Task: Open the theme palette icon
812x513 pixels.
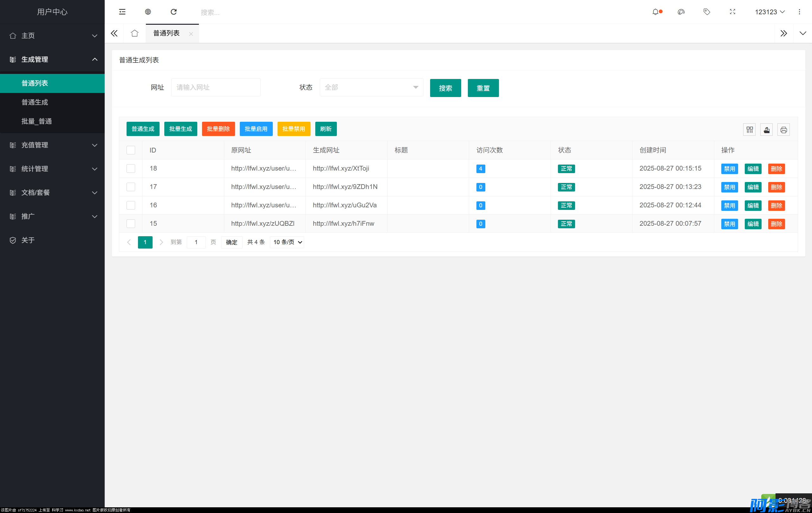Action: (681, 12)
